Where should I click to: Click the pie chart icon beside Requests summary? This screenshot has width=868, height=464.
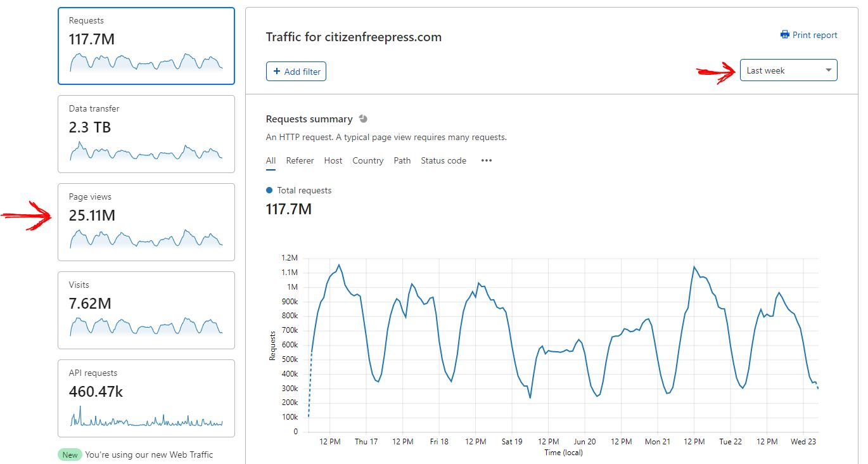click(363, 119)
